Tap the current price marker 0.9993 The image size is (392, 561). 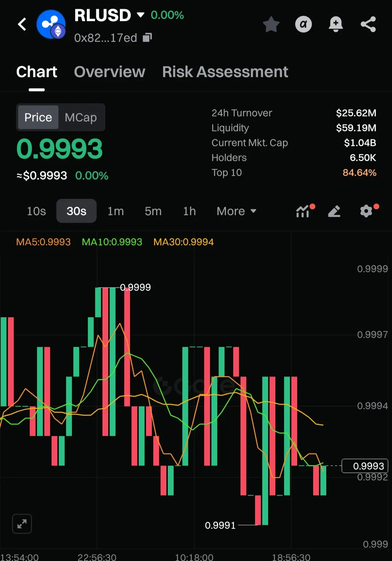365,466
